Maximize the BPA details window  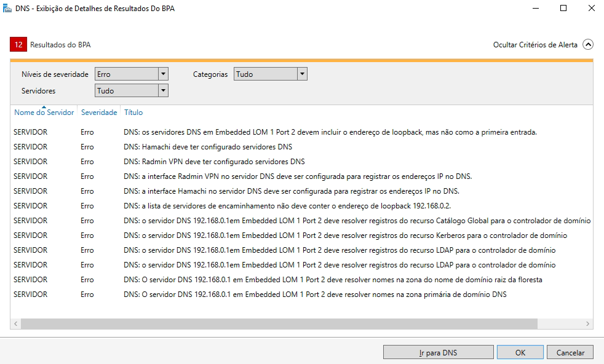(563, 8)
